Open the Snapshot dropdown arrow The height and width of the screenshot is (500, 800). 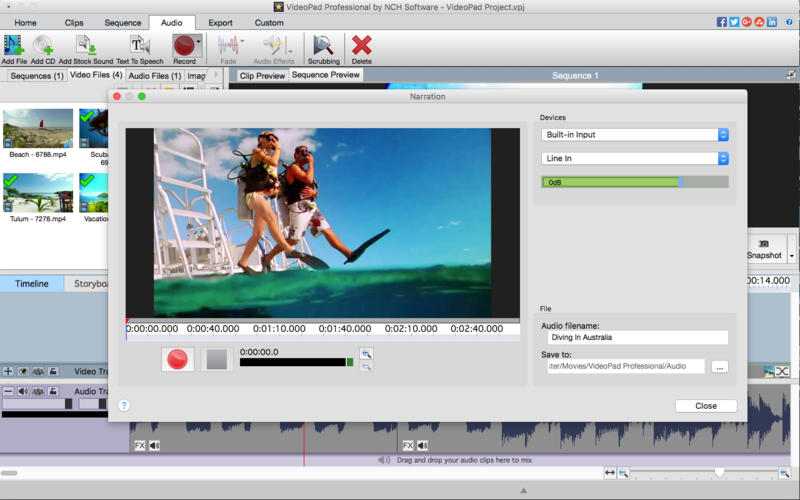point(792,256)
